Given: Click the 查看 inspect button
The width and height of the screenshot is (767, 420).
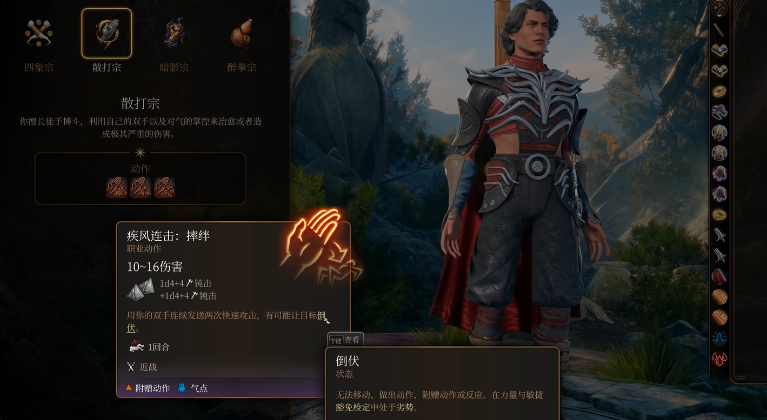Looking at the screenshot, I should pos(345,339).
